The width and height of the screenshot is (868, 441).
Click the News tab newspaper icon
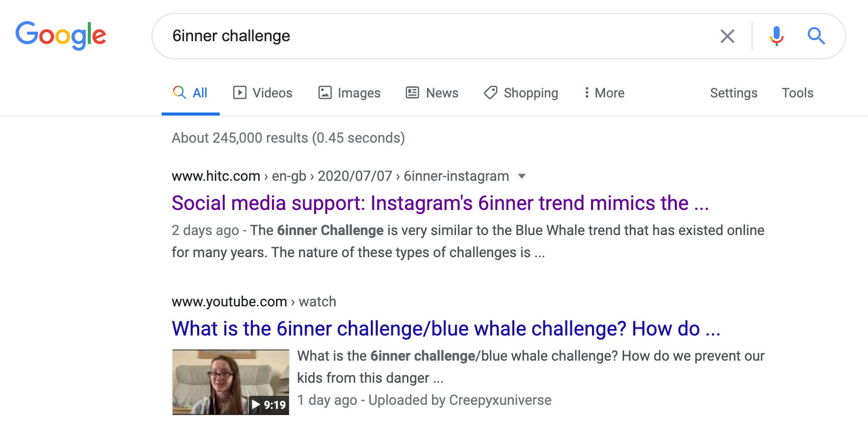[x=412, y=93]
